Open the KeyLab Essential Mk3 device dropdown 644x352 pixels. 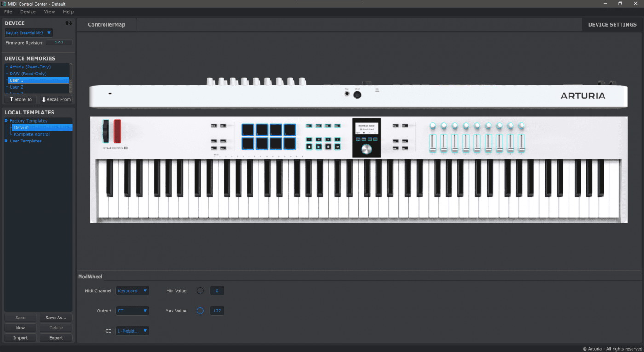tap(29, 33)
